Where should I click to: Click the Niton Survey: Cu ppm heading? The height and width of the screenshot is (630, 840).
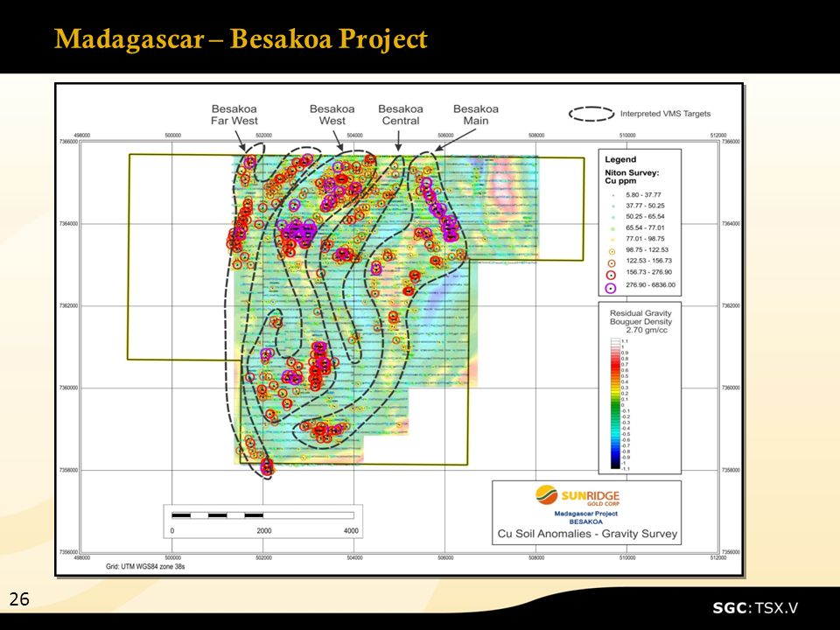point(632,177)
